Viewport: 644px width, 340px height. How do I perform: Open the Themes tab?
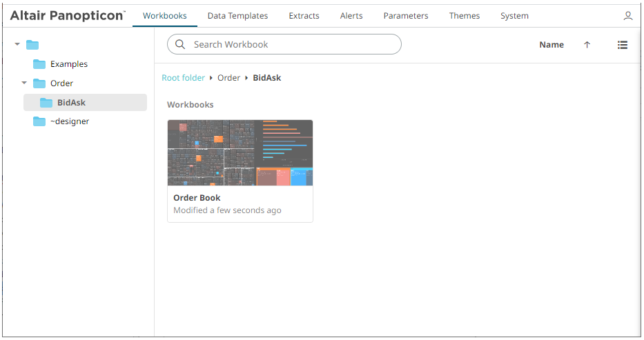point(464,16)
